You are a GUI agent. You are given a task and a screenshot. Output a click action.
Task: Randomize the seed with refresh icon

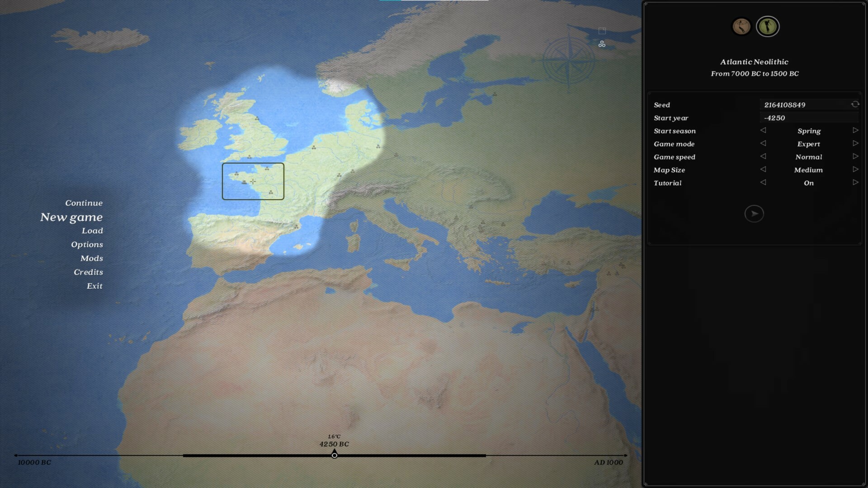(855, 104)
